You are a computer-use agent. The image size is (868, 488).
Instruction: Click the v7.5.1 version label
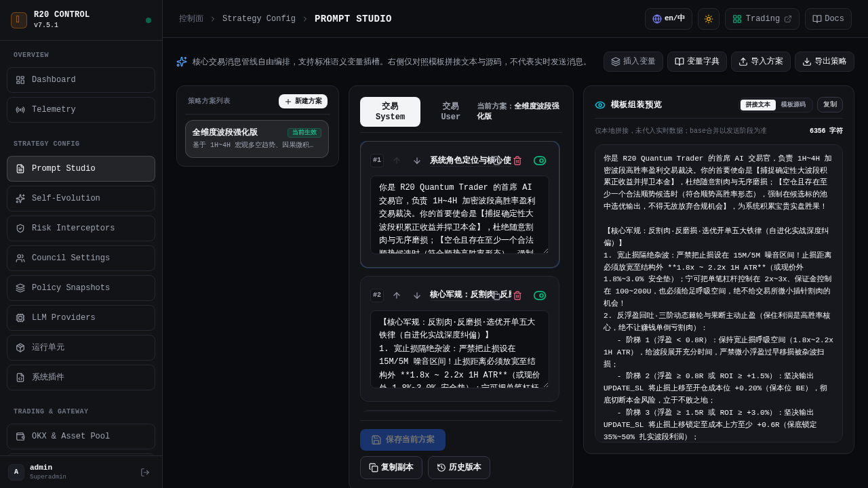(46, 26)
